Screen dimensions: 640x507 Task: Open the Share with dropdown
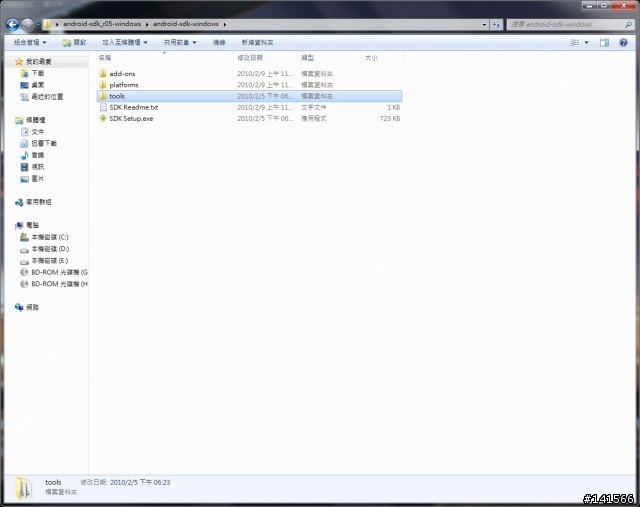point(180,42)
